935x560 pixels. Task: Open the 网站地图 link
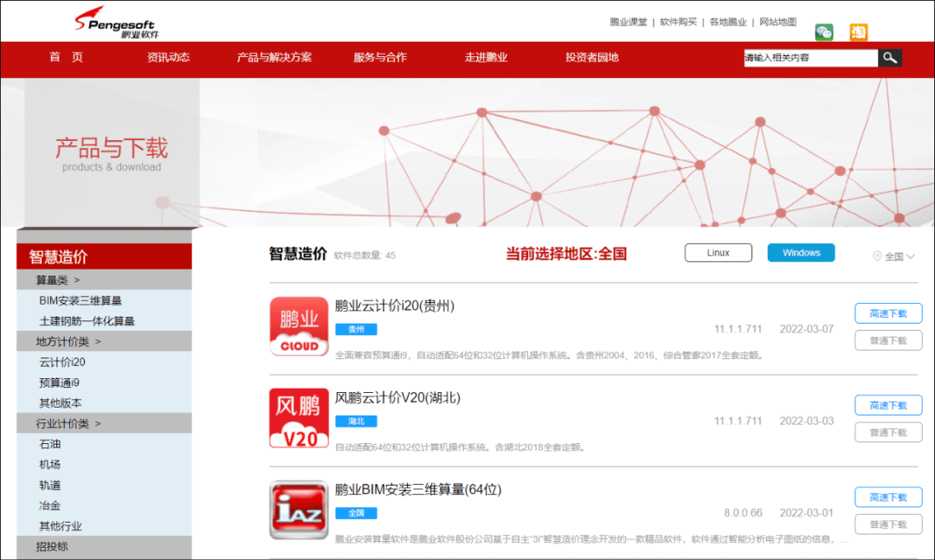click(777, 22)
